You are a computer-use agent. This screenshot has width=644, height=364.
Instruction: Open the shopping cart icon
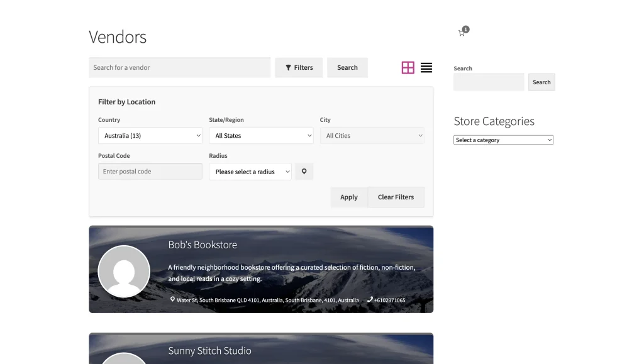[461, 31]
